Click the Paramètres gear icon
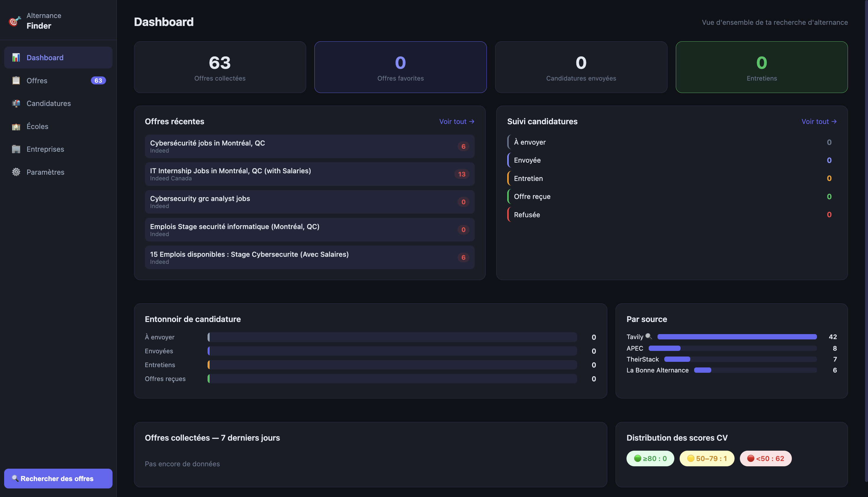 click(16, 172)
